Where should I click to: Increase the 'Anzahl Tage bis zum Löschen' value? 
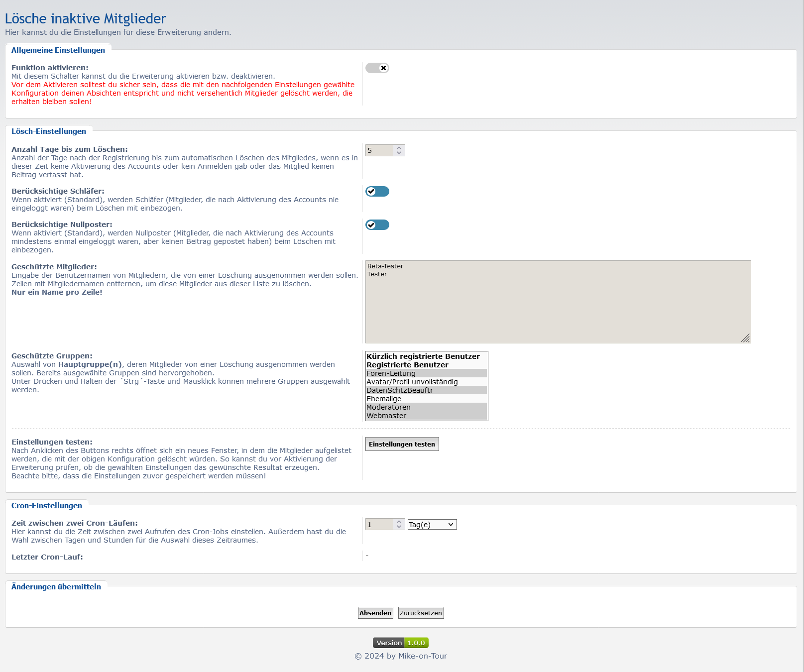point(399,148)
